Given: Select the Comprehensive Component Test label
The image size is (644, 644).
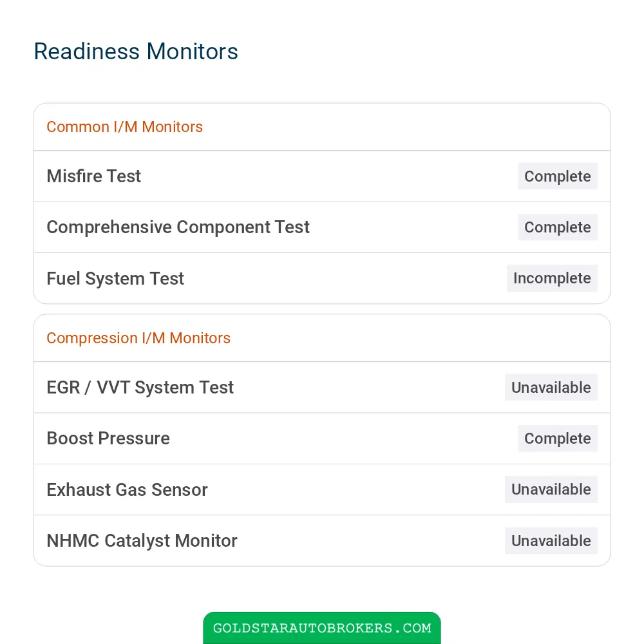Looking at the screenshot, I should [x=178, y=227].
